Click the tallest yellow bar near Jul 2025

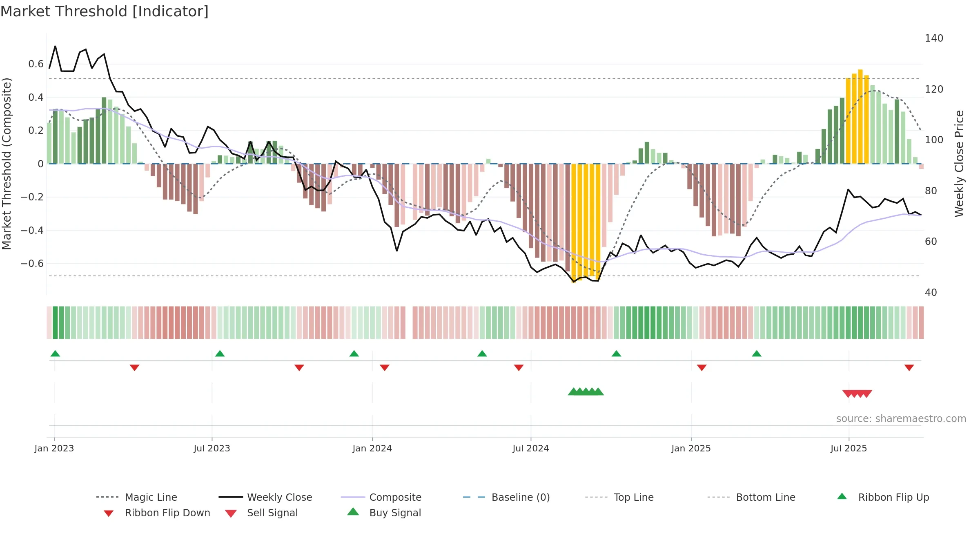pyautogui.click(x=860, y=116)
